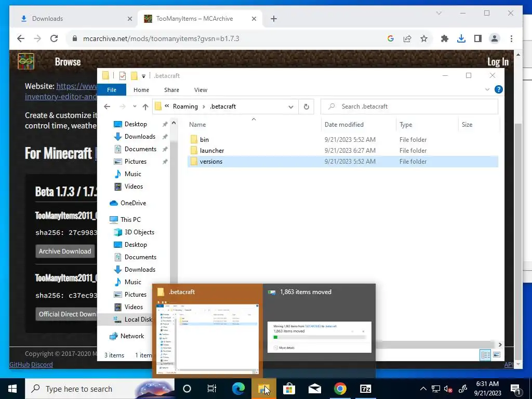Open Customize Quick Access Toolbar dropdown
This screenshot has height=399, width=532.
click(x=143, y=76)
